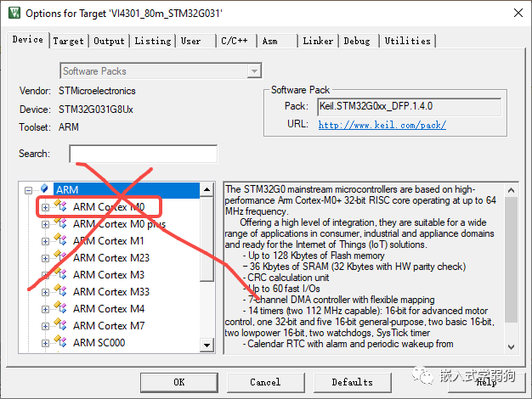Screen dimensions: 532x399
Task: Click the Pack name field
Action: (x=409, y=107)
